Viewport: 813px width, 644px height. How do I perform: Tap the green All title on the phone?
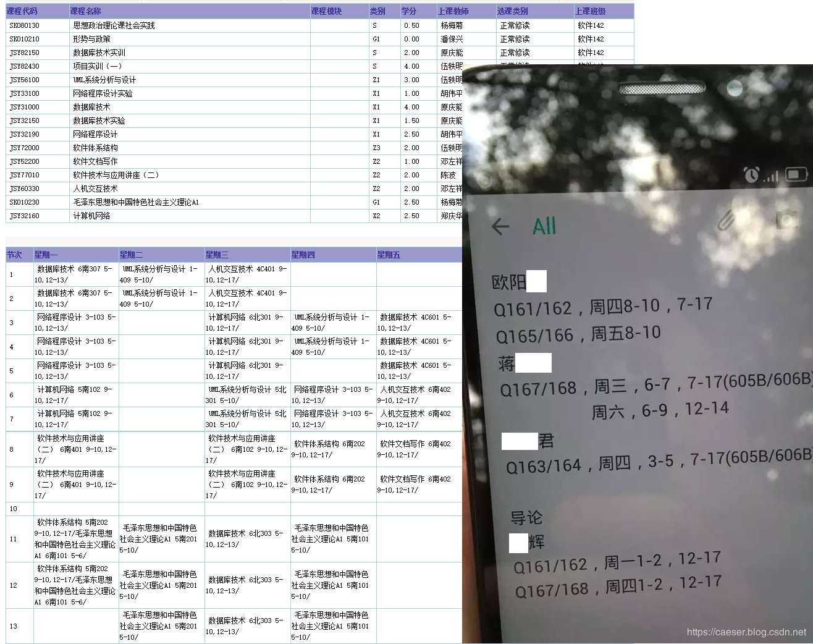544,226
